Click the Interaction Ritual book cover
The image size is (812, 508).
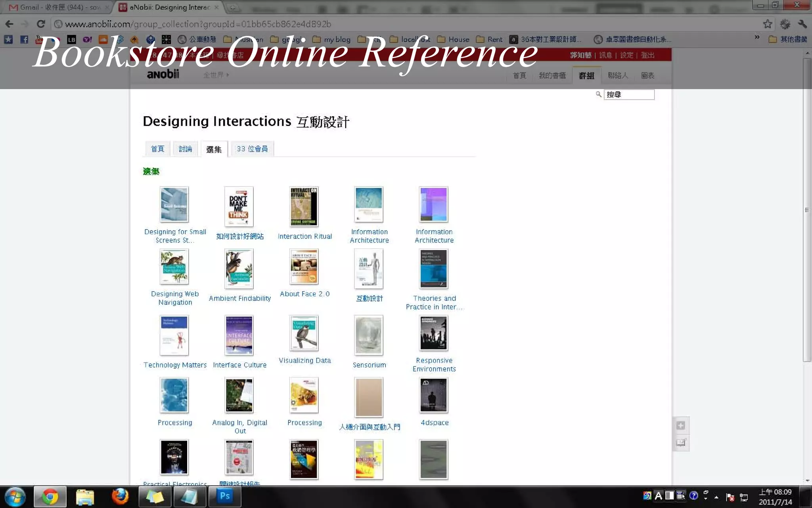[304, 206]
